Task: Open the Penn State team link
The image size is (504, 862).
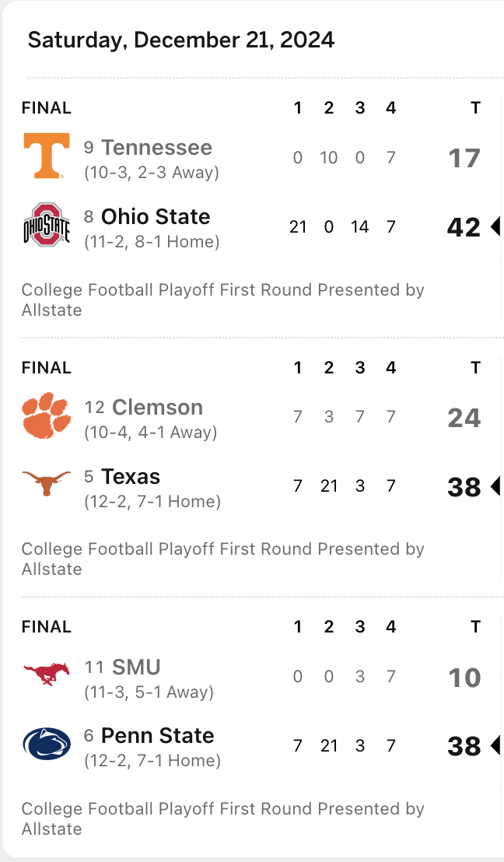Action: tap(157, 736)
